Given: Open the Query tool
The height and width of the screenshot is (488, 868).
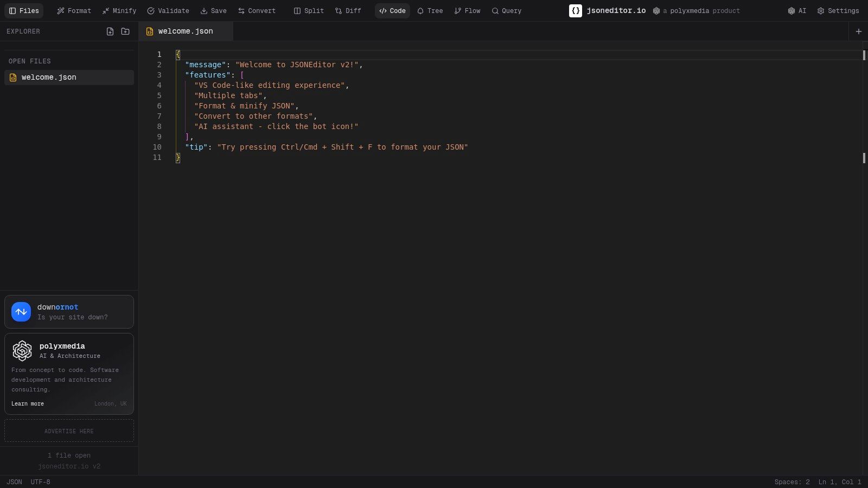Looking at the screenshot, I should (x=506, y=11).
